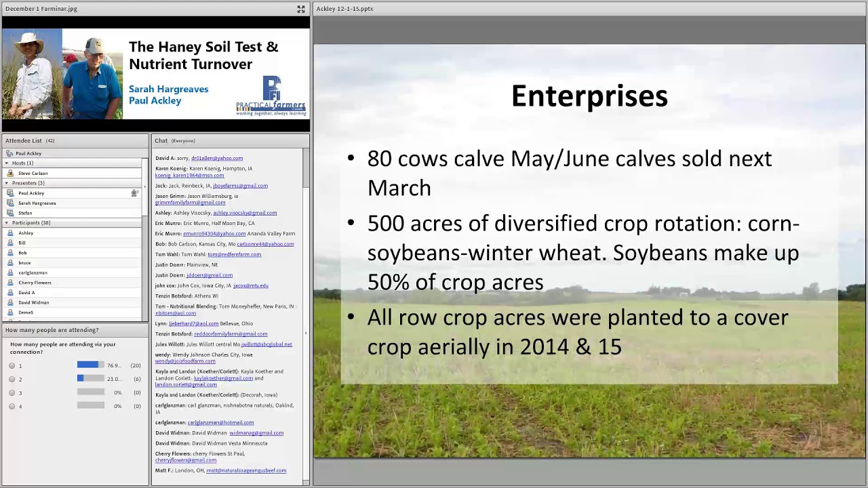Select poll answer option 2

tap(12, 379)
